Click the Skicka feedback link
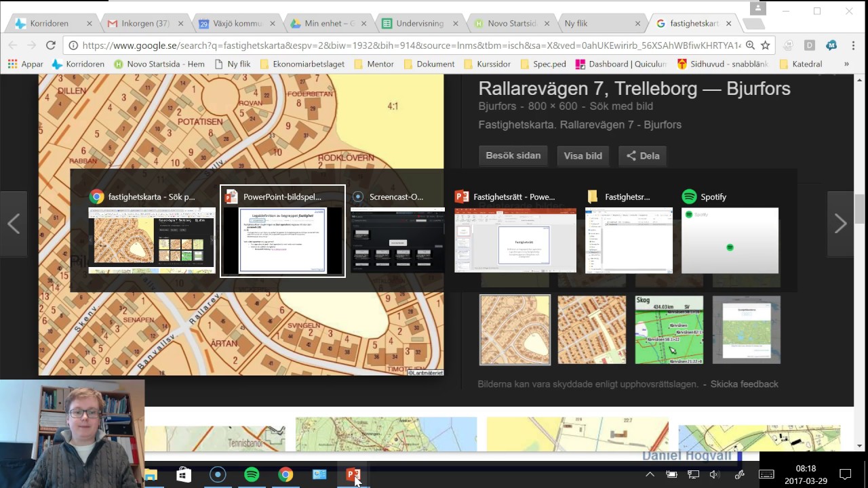This screenshot has height=488, width=868. coord(744,384)
